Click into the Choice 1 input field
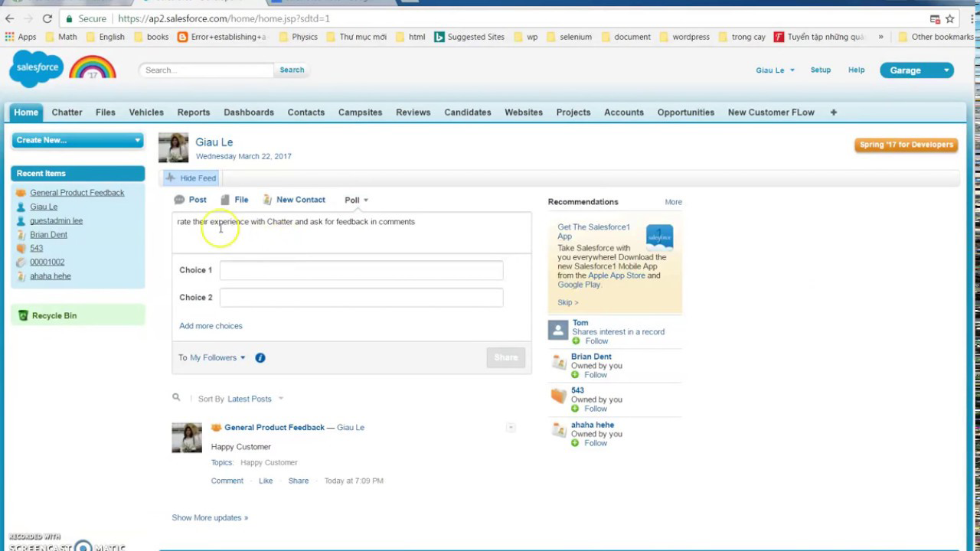This screenshot has width=980, height=551. click(361, 270)
